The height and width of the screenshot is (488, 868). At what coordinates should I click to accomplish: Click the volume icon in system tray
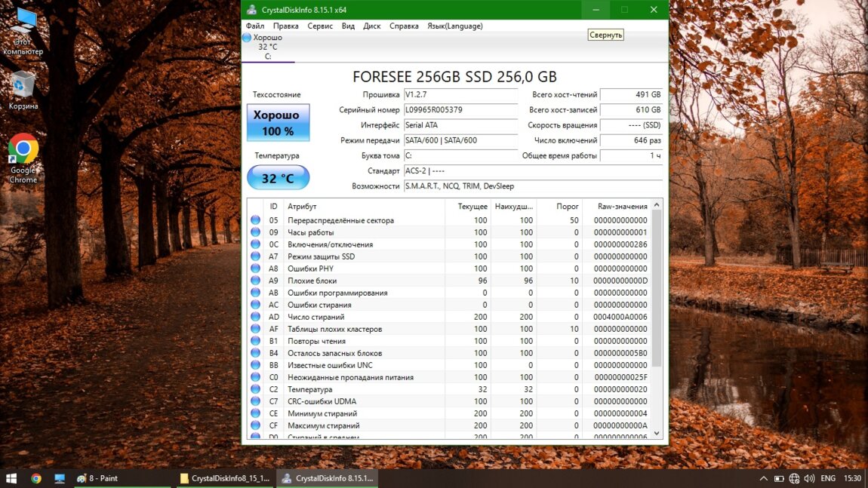tap(809, 478)
